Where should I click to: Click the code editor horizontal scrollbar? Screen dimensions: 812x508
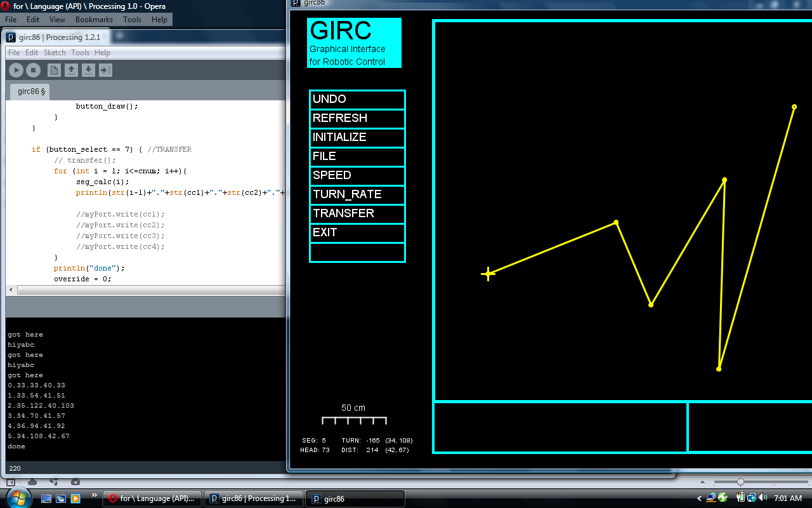tap(146, 290)
